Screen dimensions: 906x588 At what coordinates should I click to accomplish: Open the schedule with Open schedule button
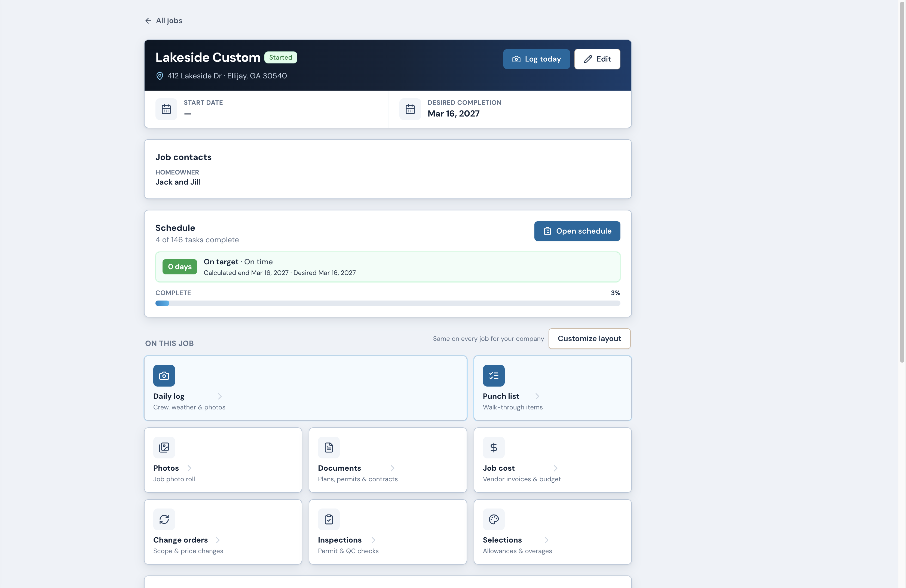tap(577, 231)
